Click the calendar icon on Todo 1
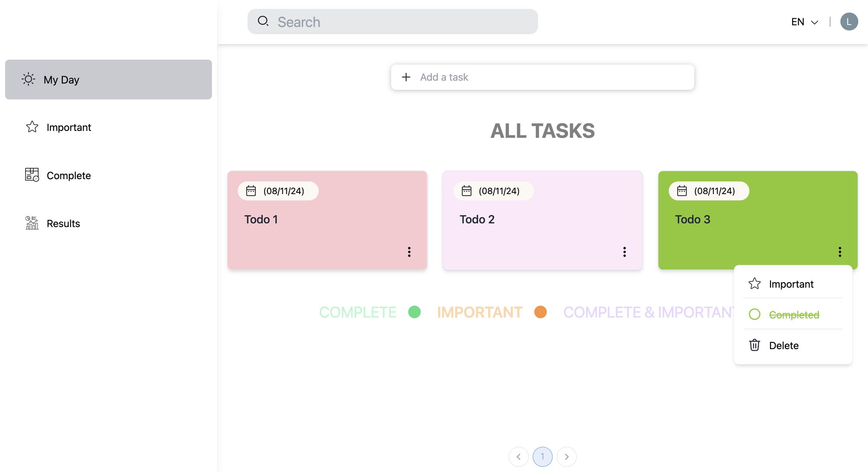868x472 pixels. pyautogui.click(x=251, y=190)
